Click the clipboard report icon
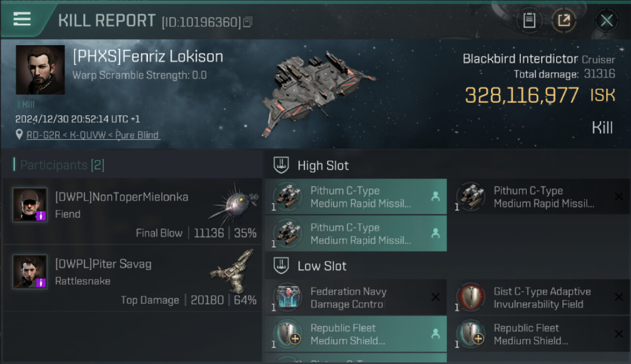 click(529, 20)
